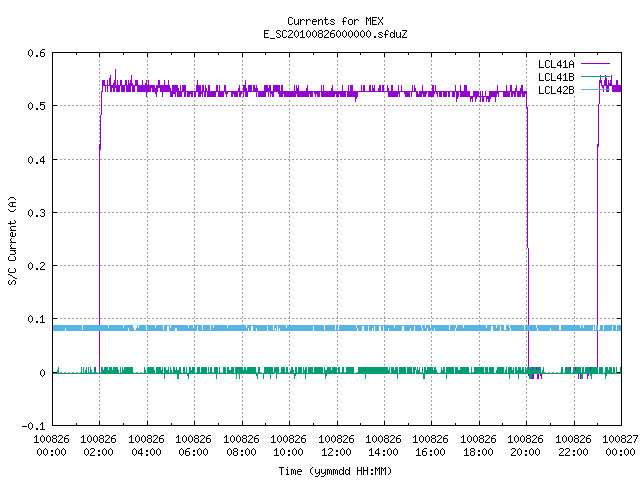This screenshot has width=640, height=480.
Task: Click the 12:00 time tick label
Action: pos(336,452)
